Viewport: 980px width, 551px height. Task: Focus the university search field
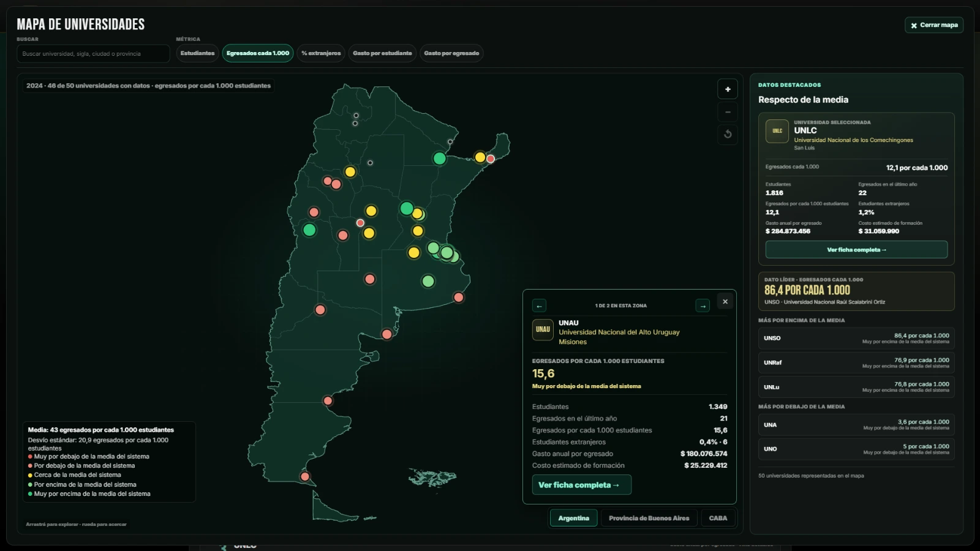93,54
